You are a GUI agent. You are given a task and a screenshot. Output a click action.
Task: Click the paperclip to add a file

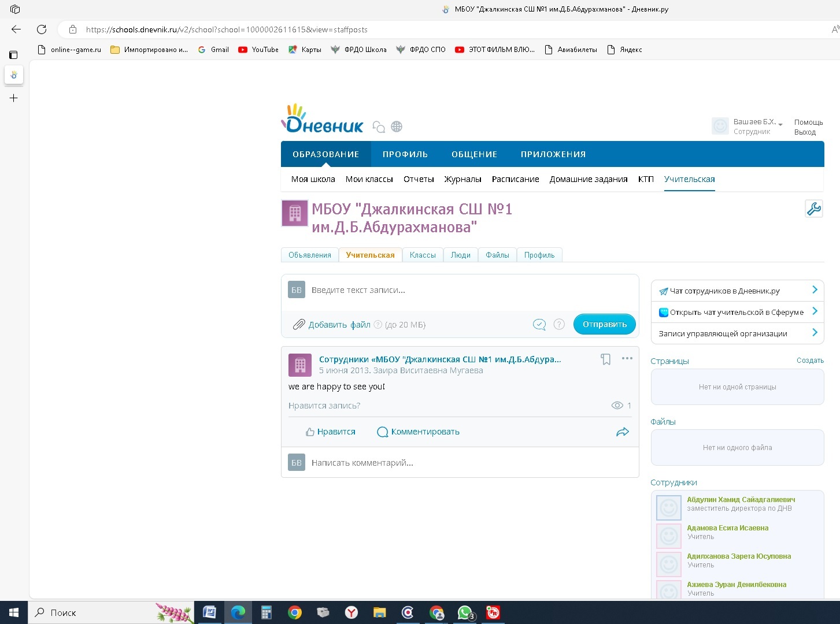298,325
